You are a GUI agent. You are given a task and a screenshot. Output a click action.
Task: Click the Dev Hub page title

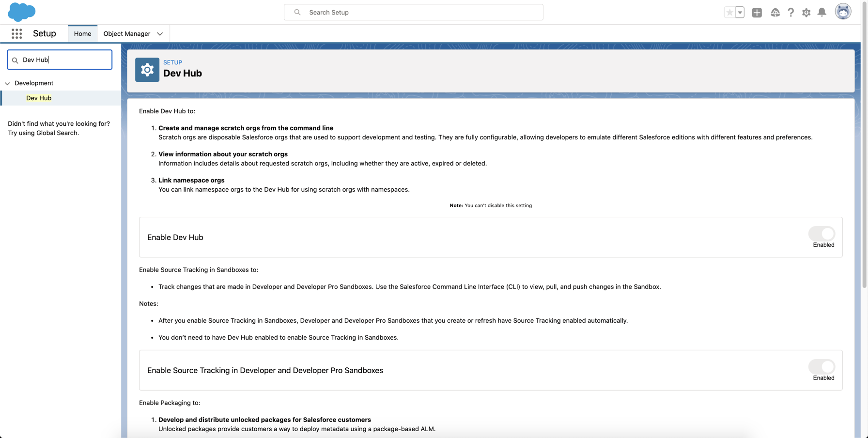tap(183, 73)
